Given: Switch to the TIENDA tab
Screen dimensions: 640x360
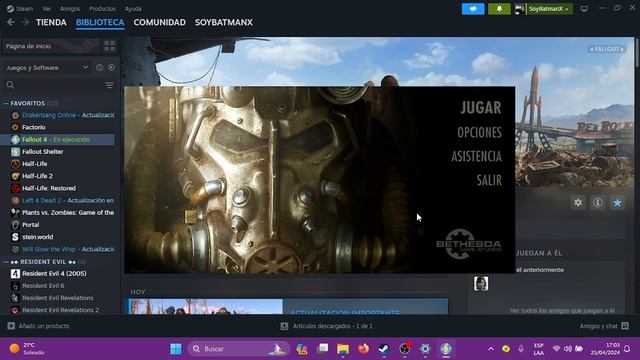Looking at the screenshot, I should click(x=51, y=22).
